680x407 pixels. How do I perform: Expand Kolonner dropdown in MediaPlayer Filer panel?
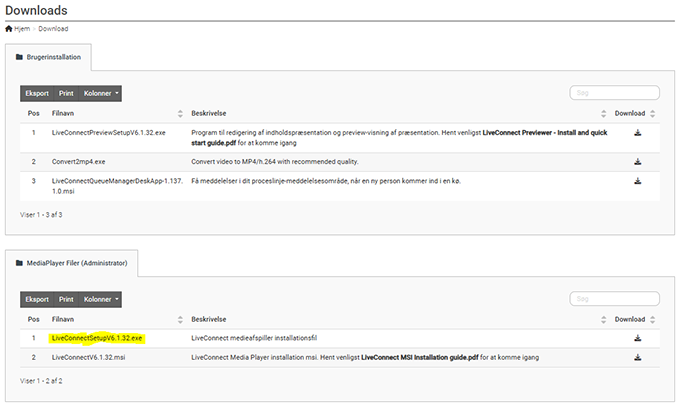tap(101, 299)
